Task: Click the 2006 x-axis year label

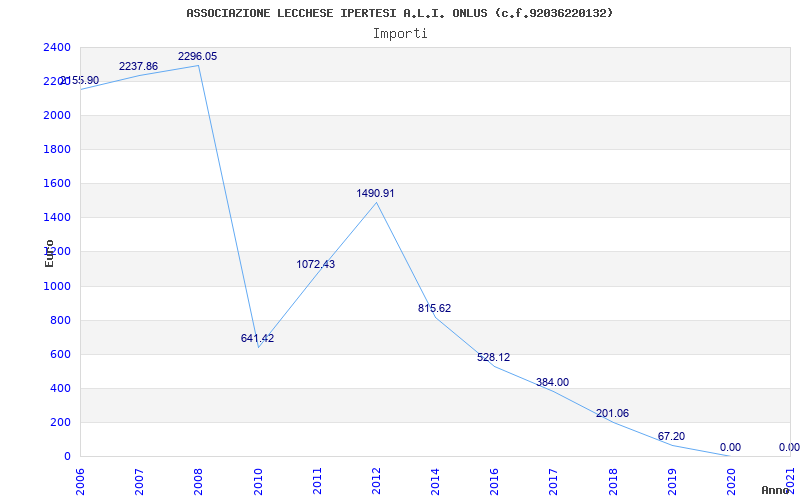Action: point(80,481)
